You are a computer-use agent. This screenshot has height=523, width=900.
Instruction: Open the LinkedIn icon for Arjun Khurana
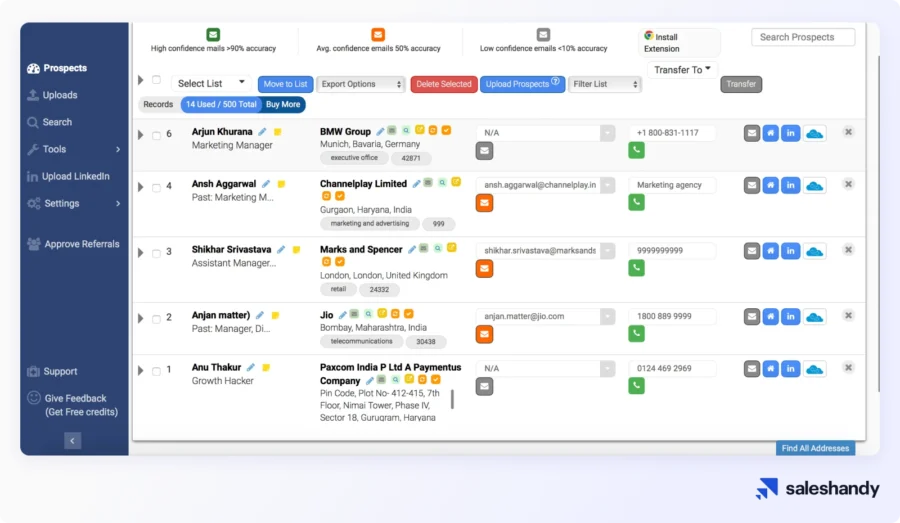pyautogui.click(x=790, y=133)
